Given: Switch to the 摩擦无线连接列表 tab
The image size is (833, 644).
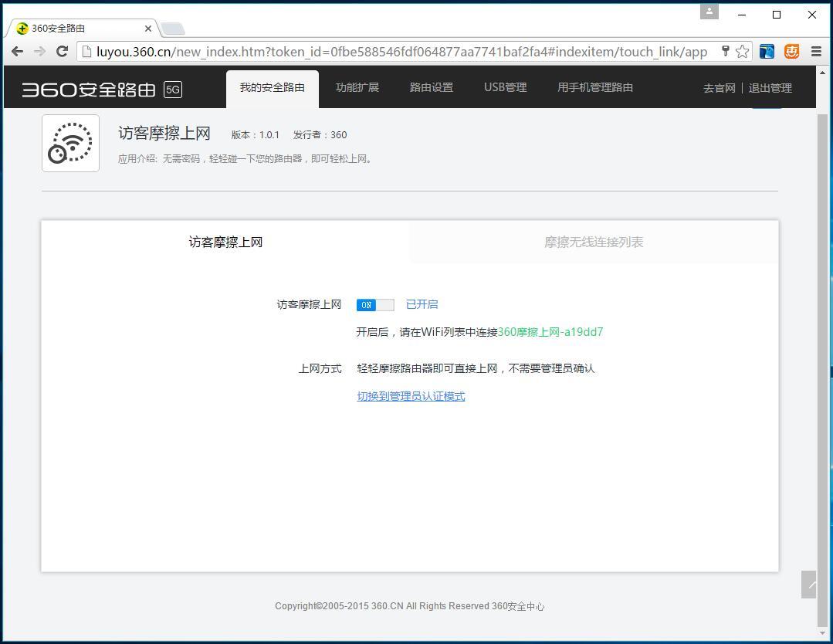Looking at the screenshot, I should [593, 242].
